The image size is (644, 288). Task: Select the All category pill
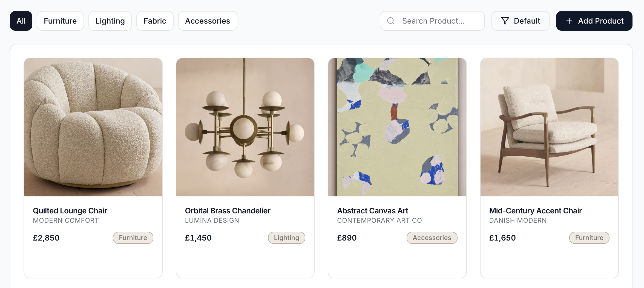point(21,21)
